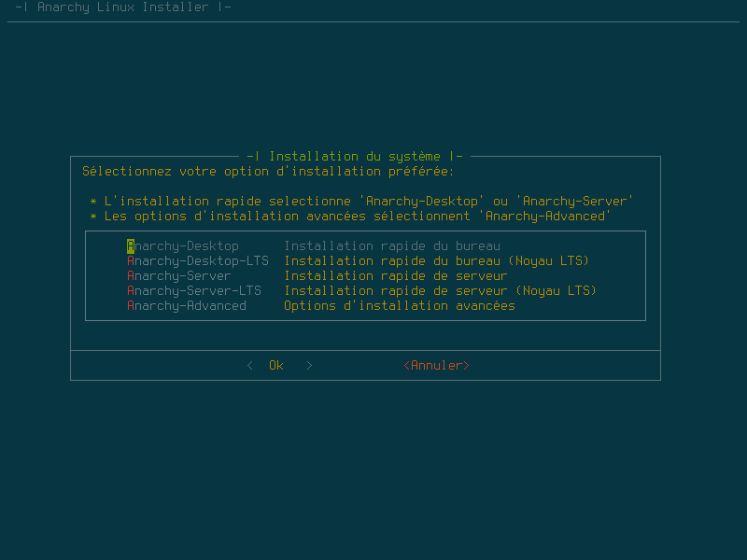Click the right arrow beside Ok
Image resolution: width=747 pixels, height=560 pixels.
click(309, 365)
